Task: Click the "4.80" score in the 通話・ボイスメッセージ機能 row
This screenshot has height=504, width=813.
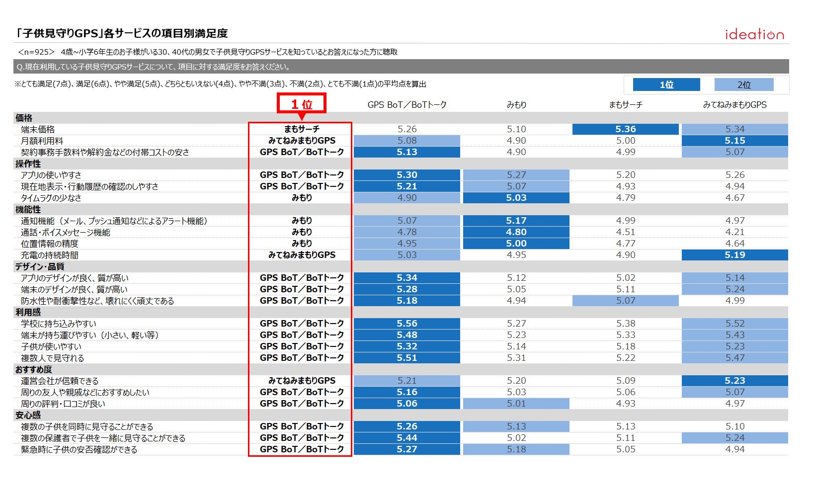Action: pos(516,232)
